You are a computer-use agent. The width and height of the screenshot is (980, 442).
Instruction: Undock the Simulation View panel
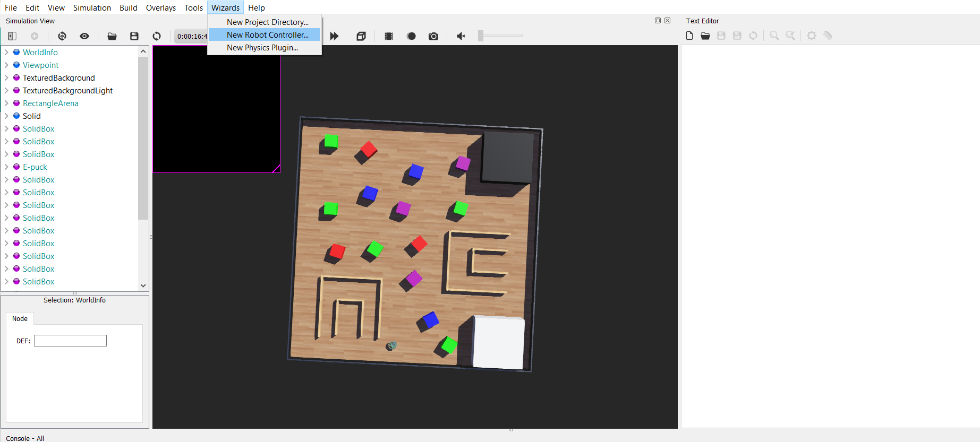pos(658,21)
